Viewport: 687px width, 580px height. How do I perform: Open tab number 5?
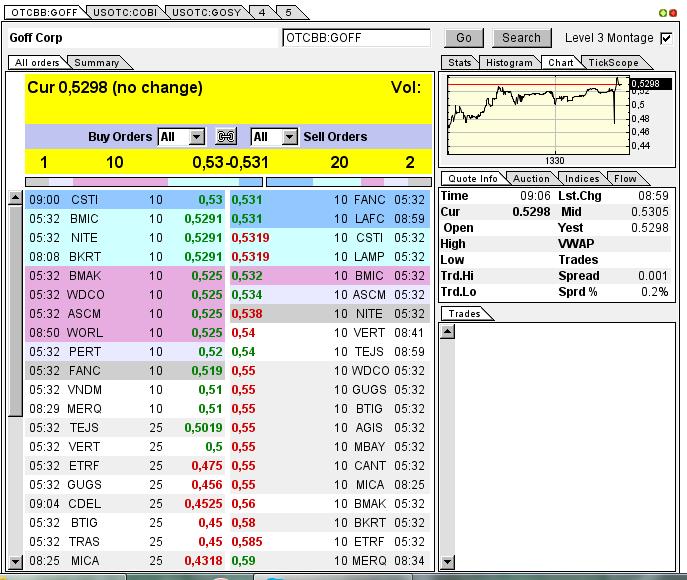click(288, 12)
